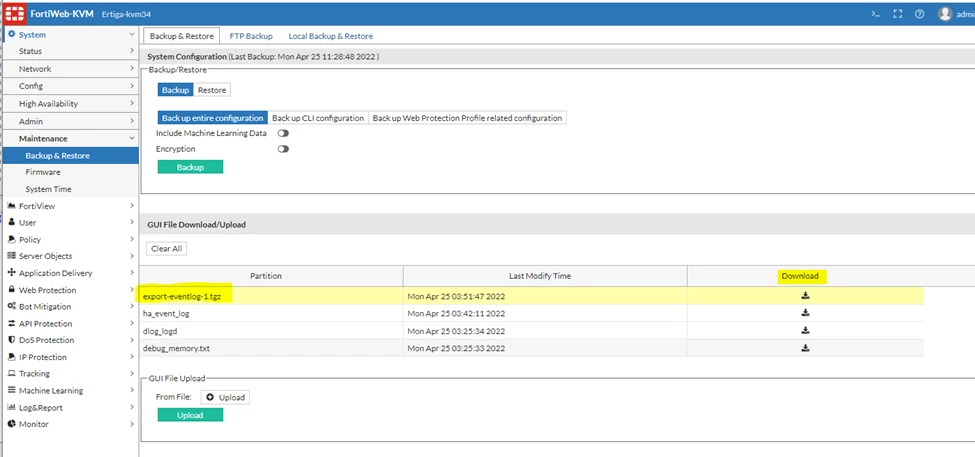The image size is (975, 457).
Task: Select the Restore mode option
Action: [211, 90]
